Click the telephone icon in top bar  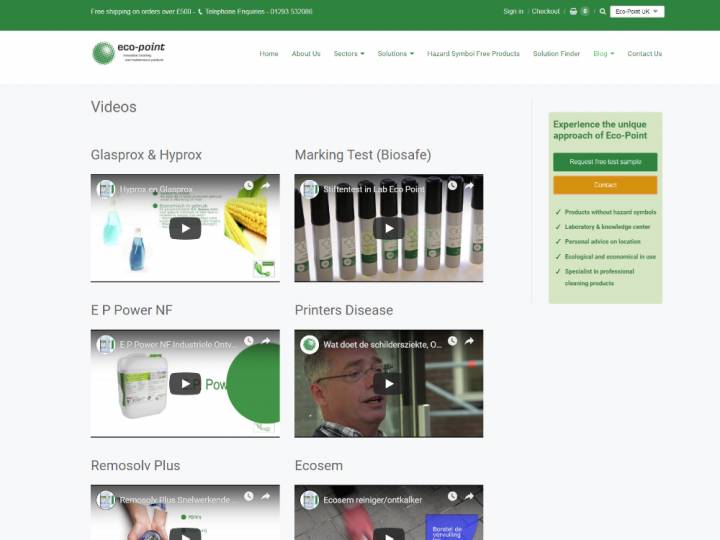click(200, 12)
